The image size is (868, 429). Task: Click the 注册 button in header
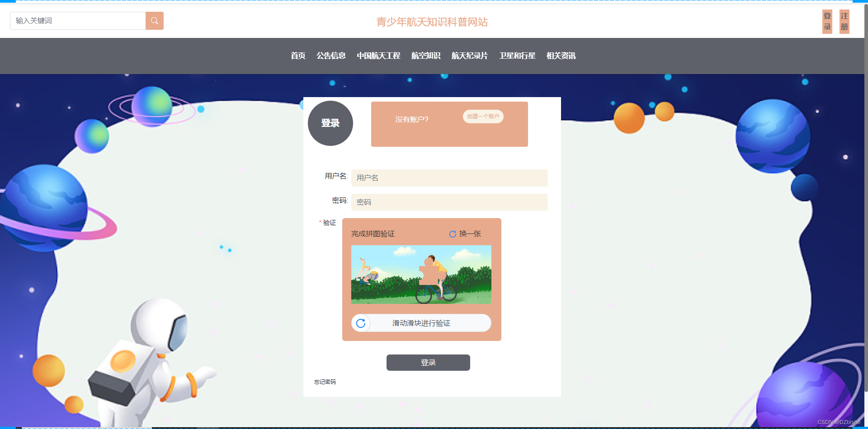point(844,22)
